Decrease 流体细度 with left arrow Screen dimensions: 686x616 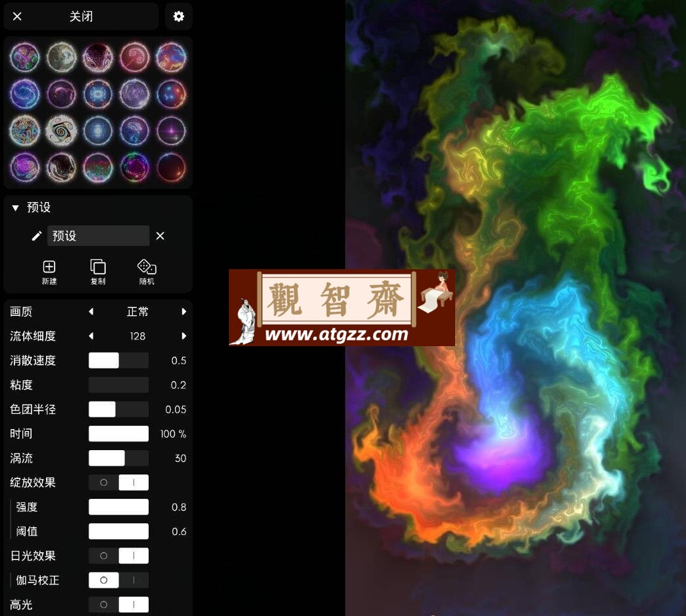point(91,336)
